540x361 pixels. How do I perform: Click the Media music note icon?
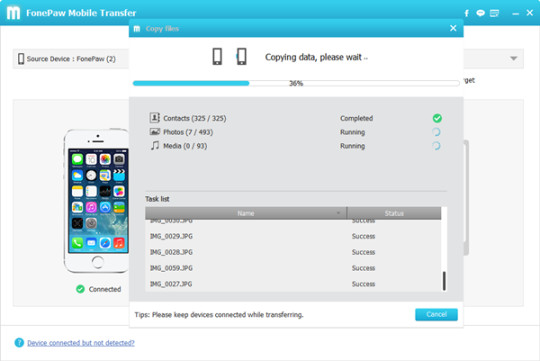pos(155,145)
